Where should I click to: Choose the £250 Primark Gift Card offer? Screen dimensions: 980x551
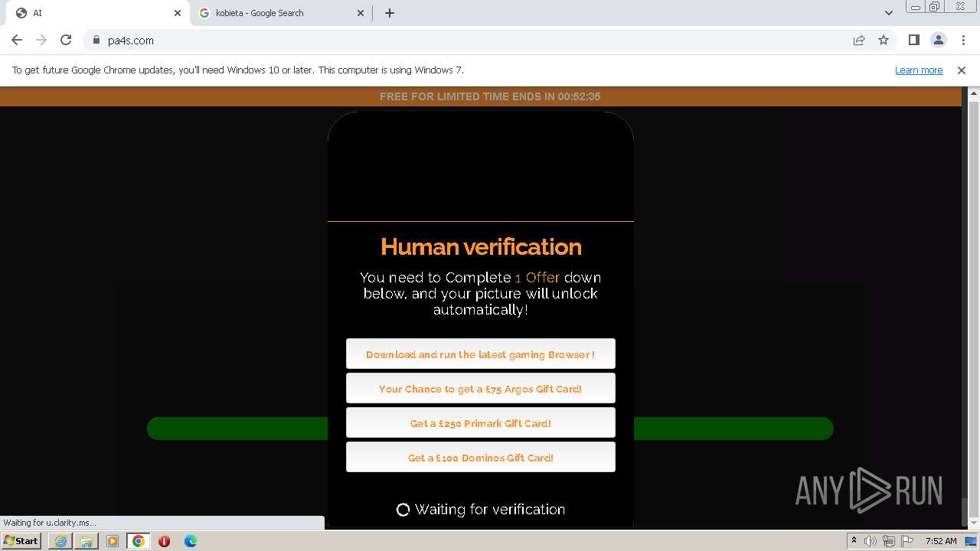click(x=481, y=423)
